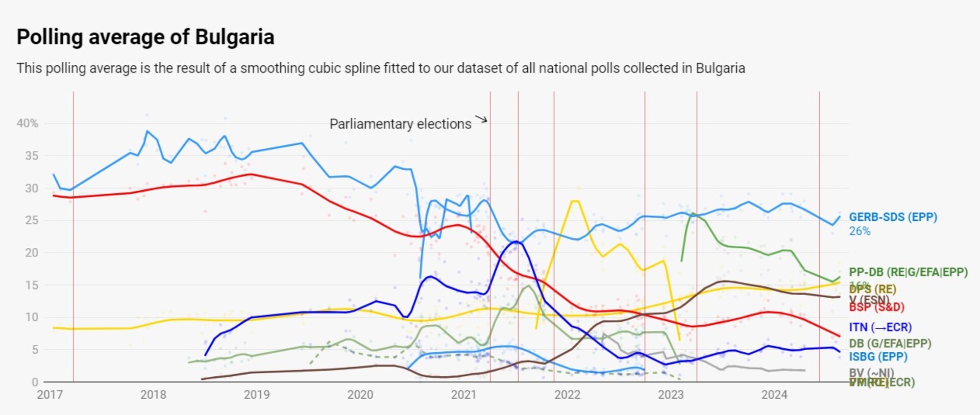Click the Parliamentary elections annotation text

coord(400,124)
